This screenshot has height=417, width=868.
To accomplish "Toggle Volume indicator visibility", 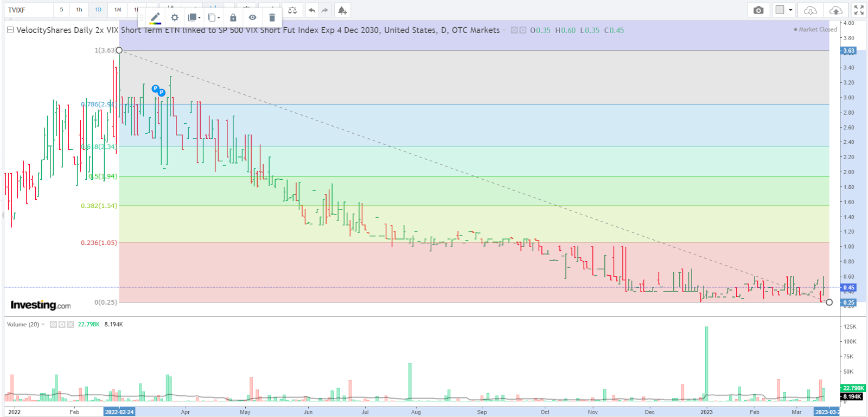I will pyautogui.click(x=53, y=325).
